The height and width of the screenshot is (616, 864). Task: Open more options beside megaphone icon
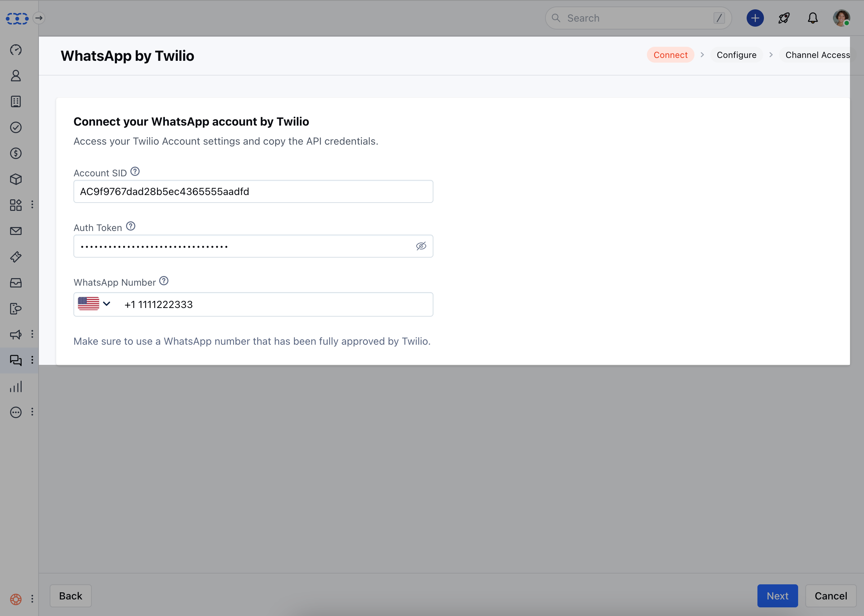point(32,334)
